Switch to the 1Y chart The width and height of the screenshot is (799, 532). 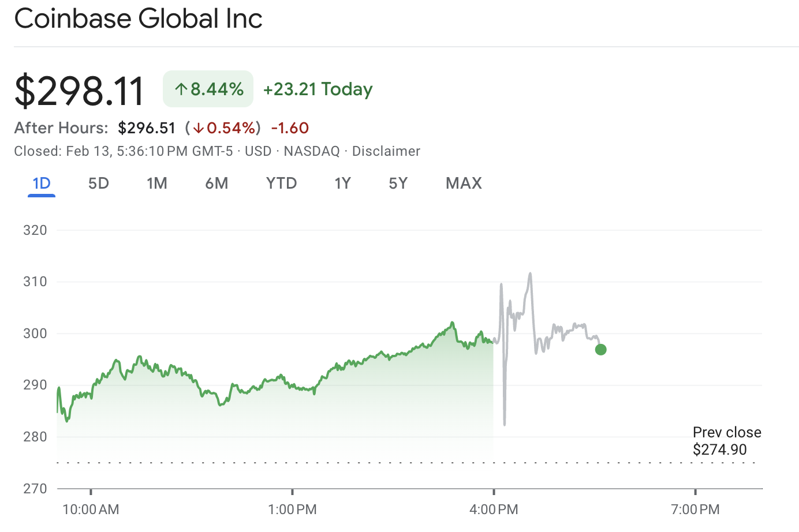342,183
